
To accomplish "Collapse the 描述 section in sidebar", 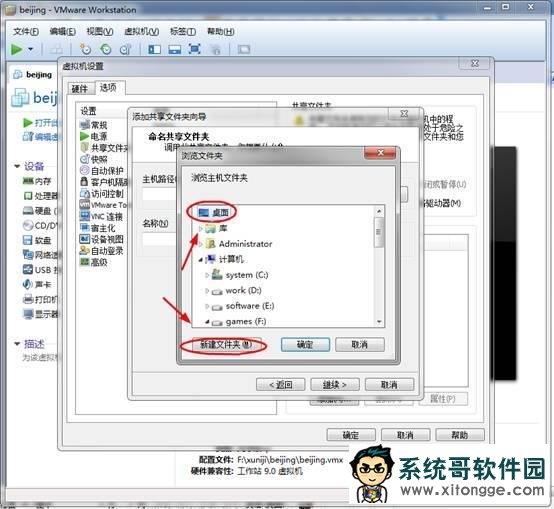I will (17, 344).
